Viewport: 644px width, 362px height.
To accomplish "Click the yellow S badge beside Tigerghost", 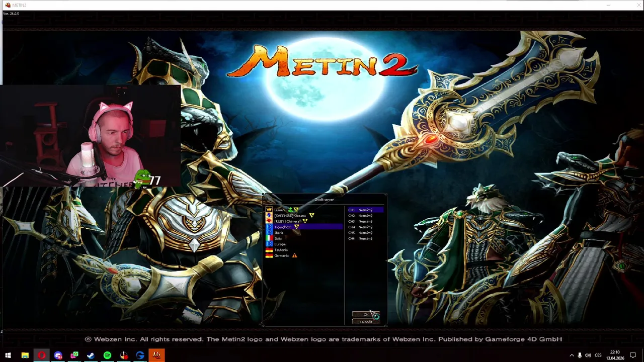I will (x=296, y=227).
